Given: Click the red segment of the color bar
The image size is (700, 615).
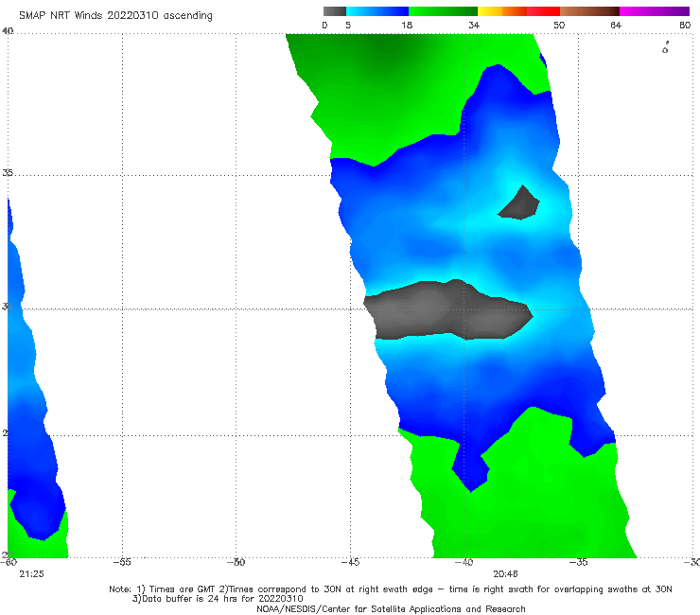Looking at the screenshot, I should pos(543,11).
